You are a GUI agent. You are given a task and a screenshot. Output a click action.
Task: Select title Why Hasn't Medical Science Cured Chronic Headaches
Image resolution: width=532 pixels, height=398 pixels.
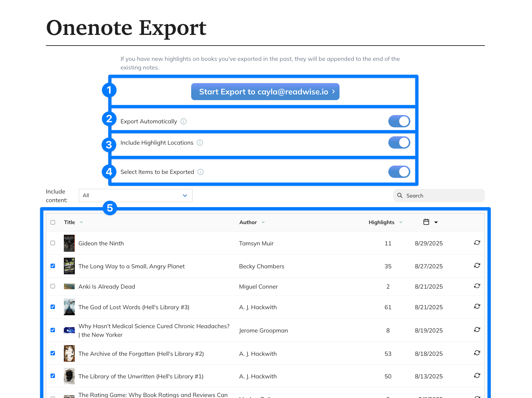[154, 331]
